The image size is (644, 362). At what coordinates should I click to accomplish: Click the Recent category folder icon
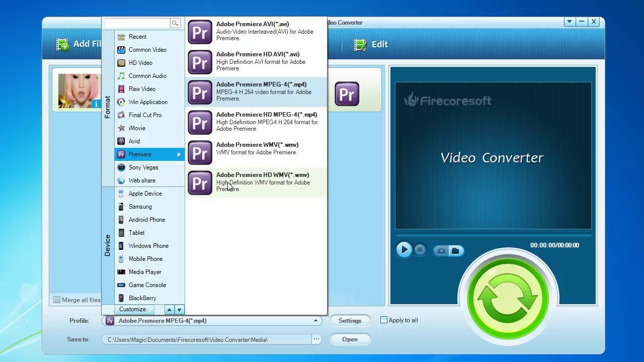pos(121,37)
